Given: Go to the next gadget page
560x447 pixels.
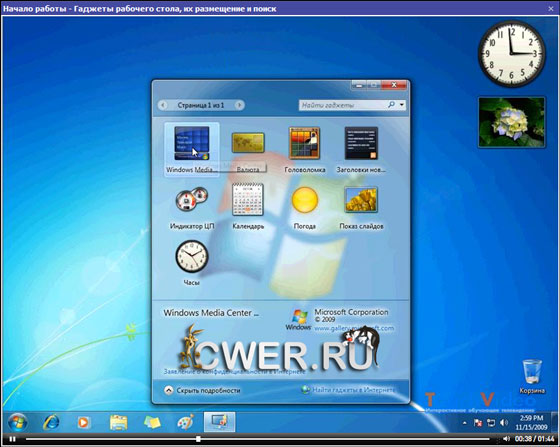Looking at the screenshot, I should pos(239,105).
